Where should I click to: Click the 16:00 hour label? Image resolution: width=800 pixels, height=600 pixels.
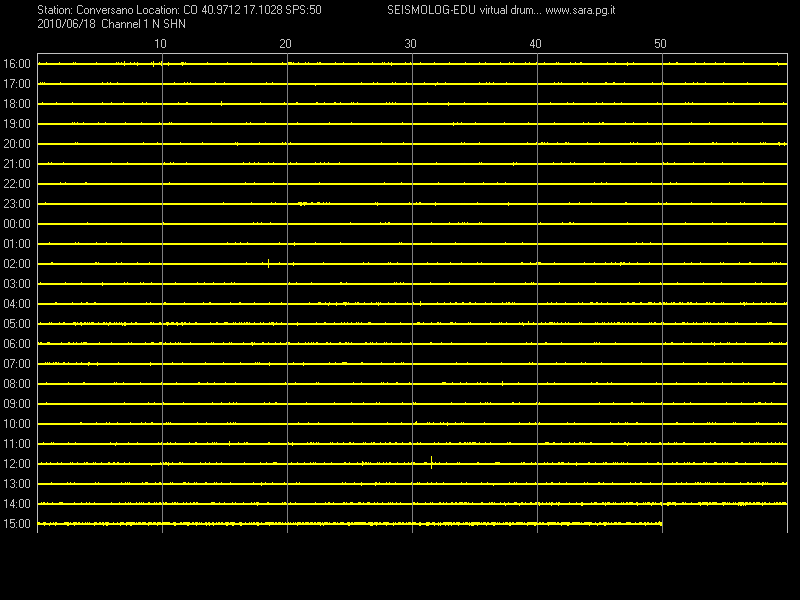point(17,64)
